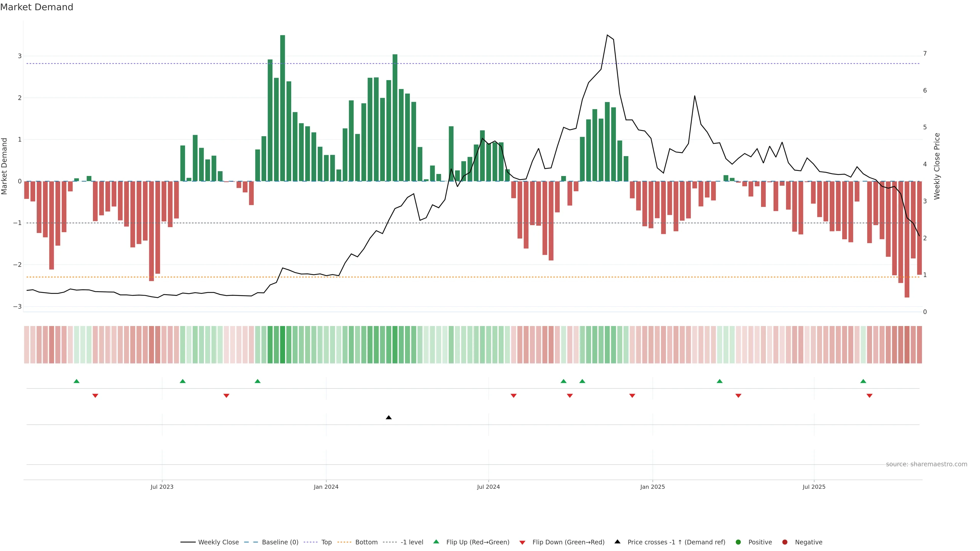The height and width of the screenshot is (551, 980).
Task: Click the leftmost red flip-down triangle
Action: click(95, 396)
